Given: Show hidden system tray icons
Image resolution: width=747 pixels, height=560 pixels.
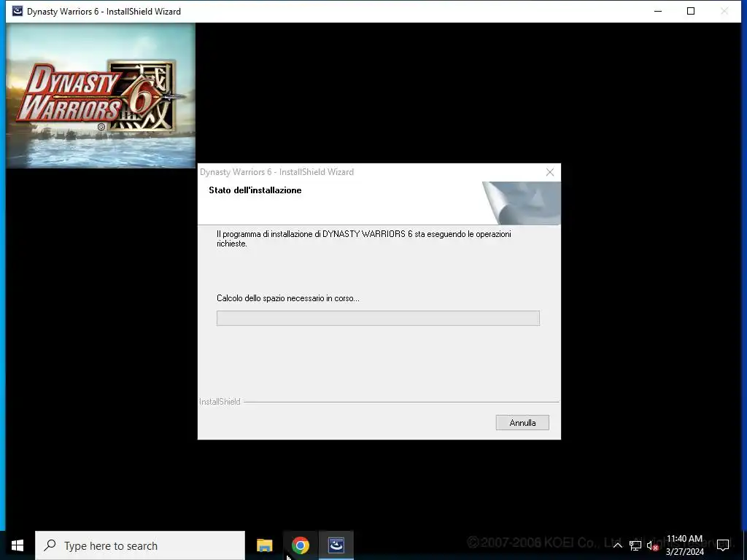Looking at the screenshot, I should [x=617, y=545].
